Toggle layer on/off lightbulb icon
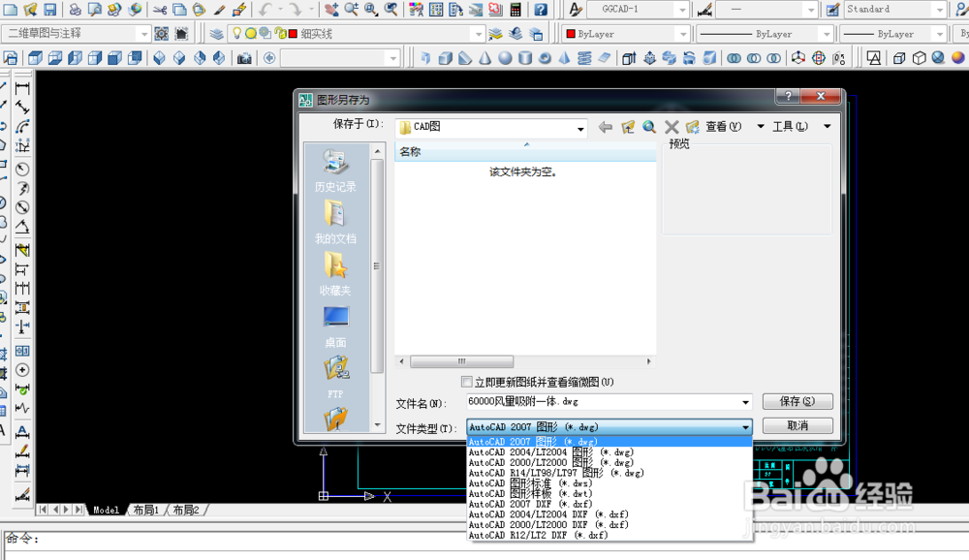Image resolution: width=969 pixels, height=560 pixels. [236, 33]
